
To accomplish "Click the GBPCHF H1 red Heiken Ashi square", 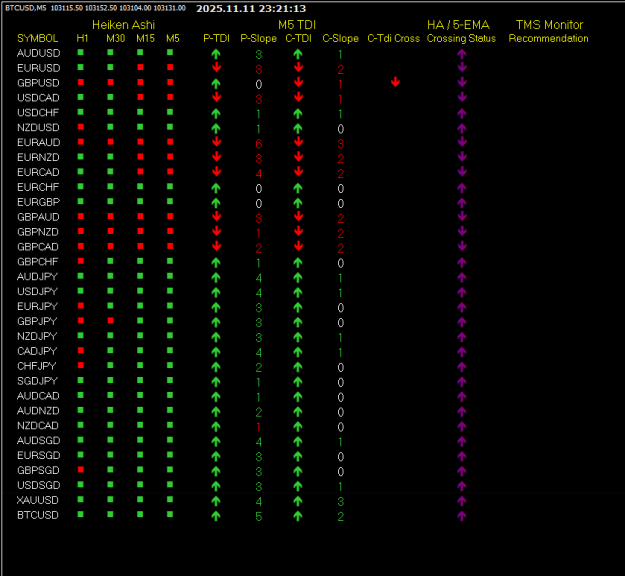I will pyautogui.click(x=81, y=261).
